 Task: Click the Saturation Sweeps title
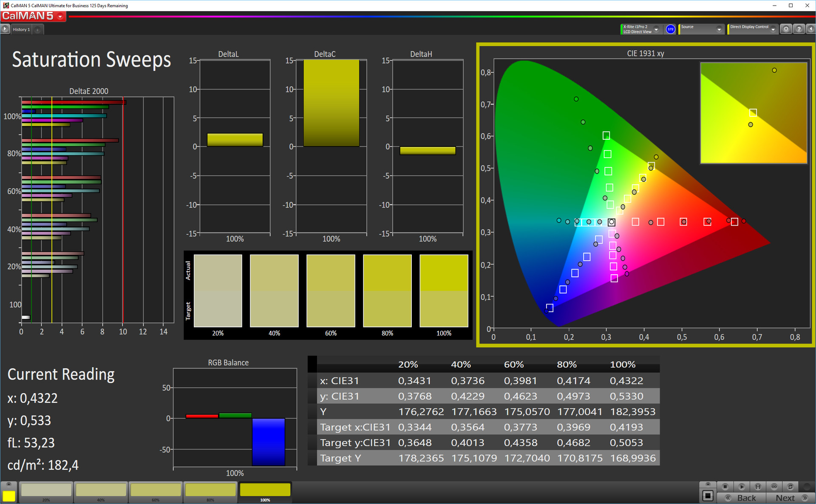[x=91, y=60]
